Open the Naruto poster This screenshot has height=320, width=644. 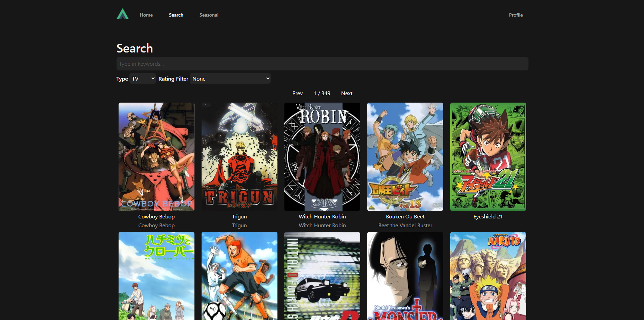[x=488, y=276]
